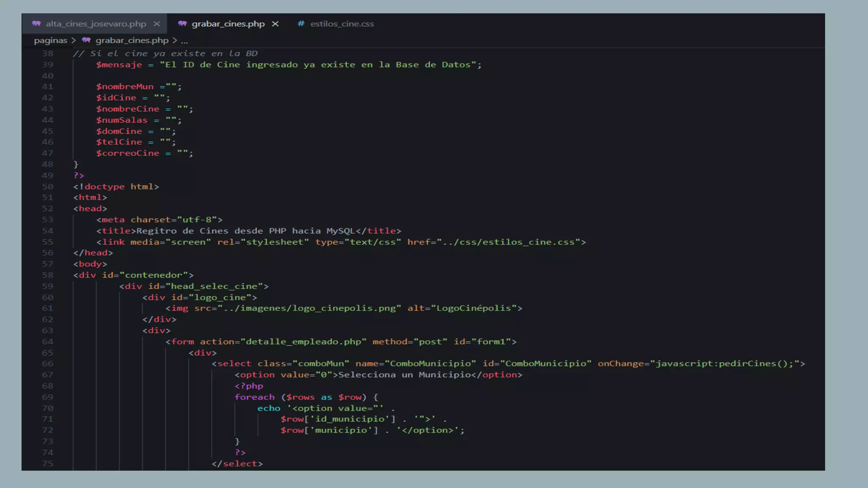Click the CSS hash icon on estilos_cine.css tab
868x488 pixels.
(301, 24)
